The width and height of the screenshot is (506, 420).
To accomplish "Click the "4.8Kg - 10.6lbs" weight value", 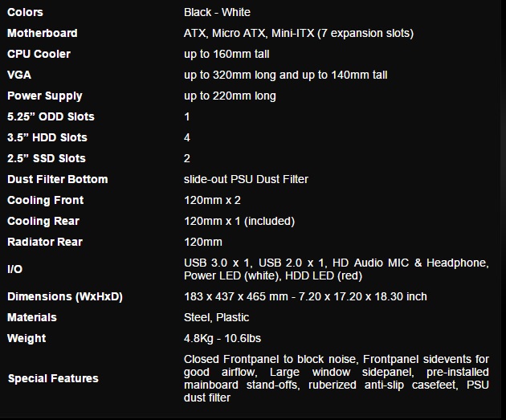I will (x=222, y=338).
